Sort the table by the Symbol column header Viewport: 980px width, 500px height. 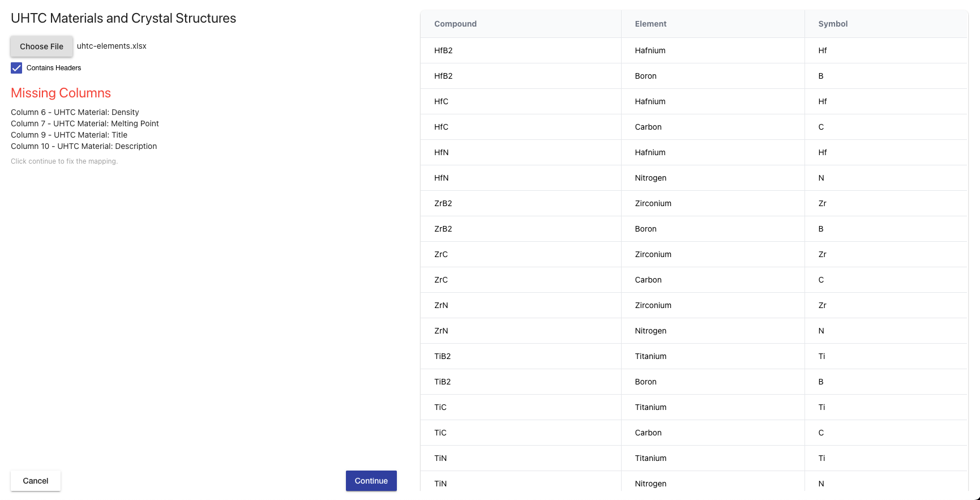pyautogui.click(x=833, y=24)
